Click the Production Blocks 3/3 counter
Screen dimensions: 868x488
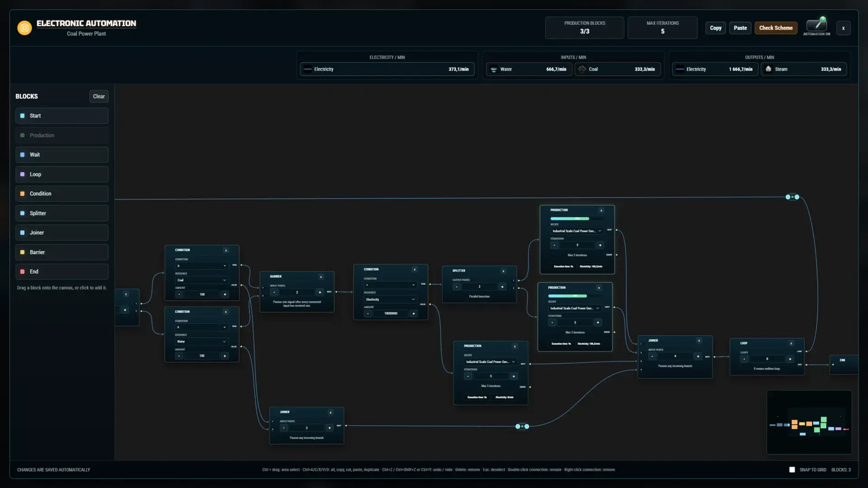click(585, 28)
